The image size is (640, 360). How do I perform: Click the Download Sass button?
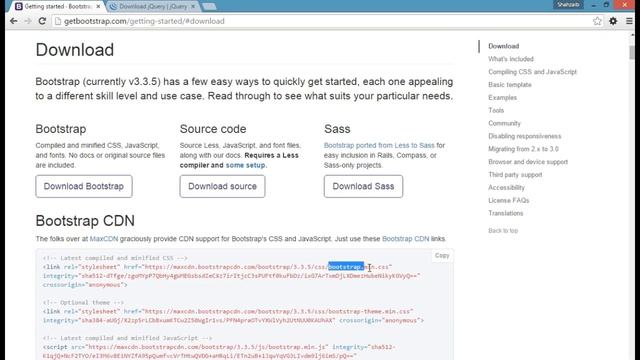(x=363, y=186)
